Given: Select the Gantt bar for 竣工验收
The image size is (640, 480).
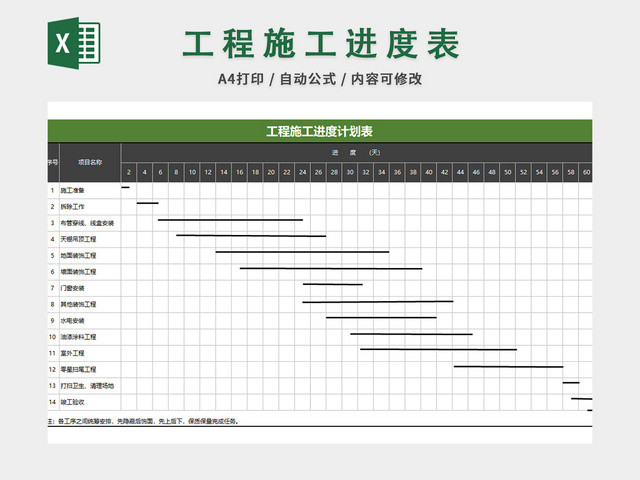Looking at the screenshot, I should 582,399.
